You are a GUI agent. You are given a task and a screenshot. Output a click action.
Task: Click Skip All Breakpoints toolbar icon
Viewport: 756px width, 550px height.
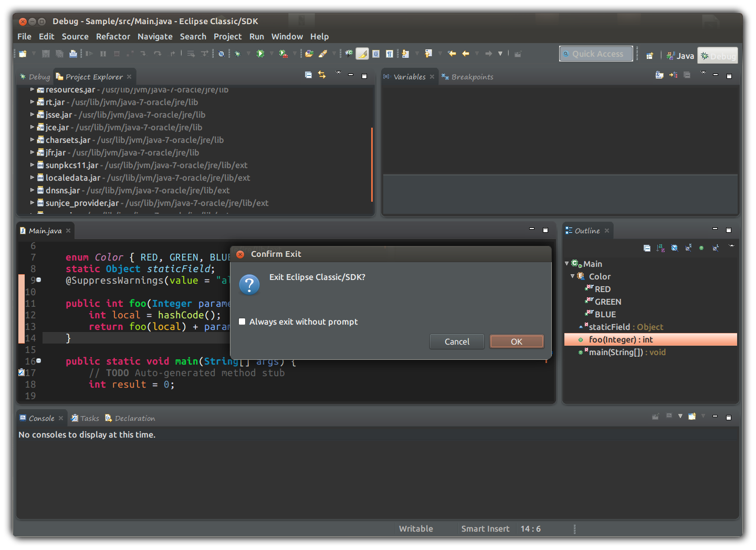click(x=222, y=54)
